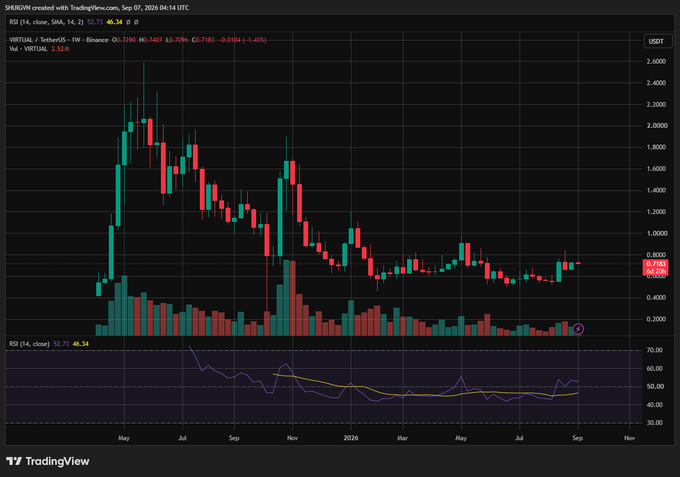Image resolution: width=680 pixels, height=477 pixels.
Task: Click the 30.00 RSI axis label
Action: click(x=655, y=422)
